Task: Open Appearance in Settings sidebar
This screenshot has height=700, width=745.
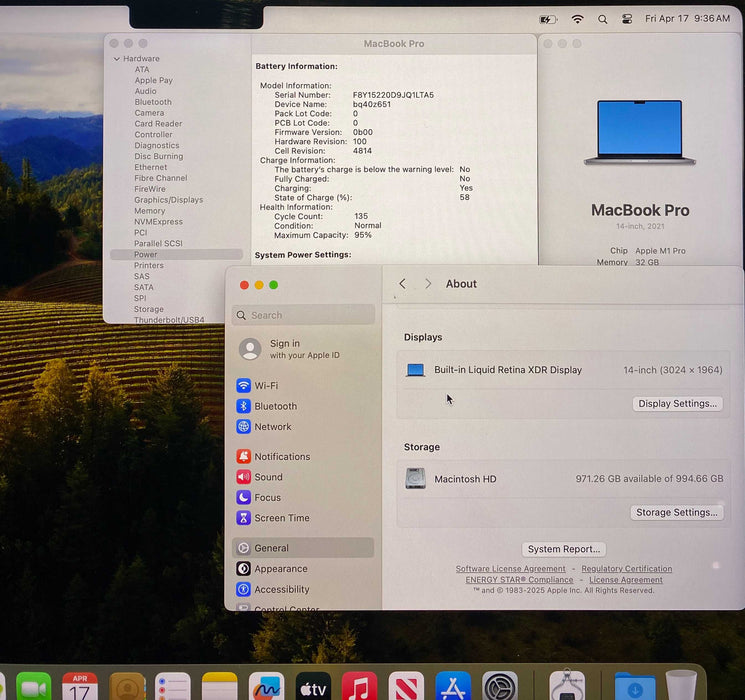Action: point(304,569)
